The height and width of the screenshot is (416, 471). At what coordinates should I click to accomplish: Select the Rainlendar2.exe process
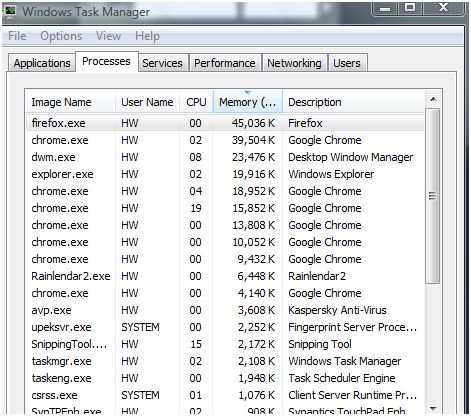coord(225,276)
